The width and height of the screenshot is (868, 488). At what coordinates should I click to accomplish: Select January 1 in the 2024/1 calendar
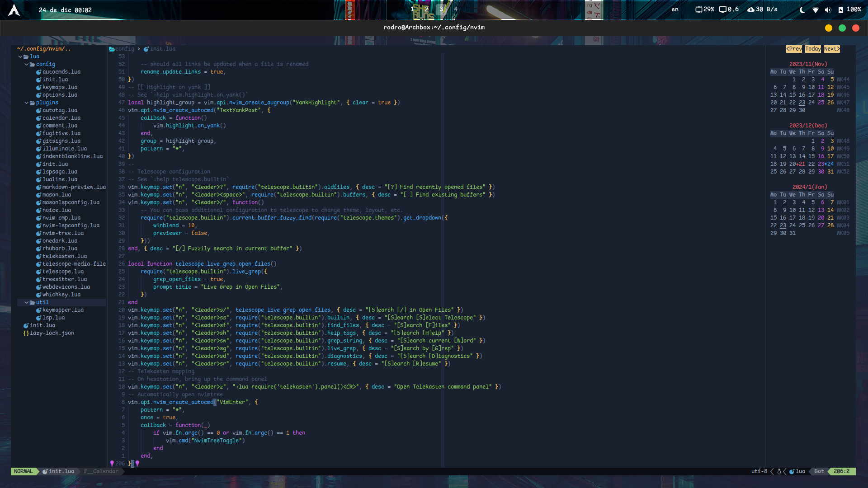[775, 202]
